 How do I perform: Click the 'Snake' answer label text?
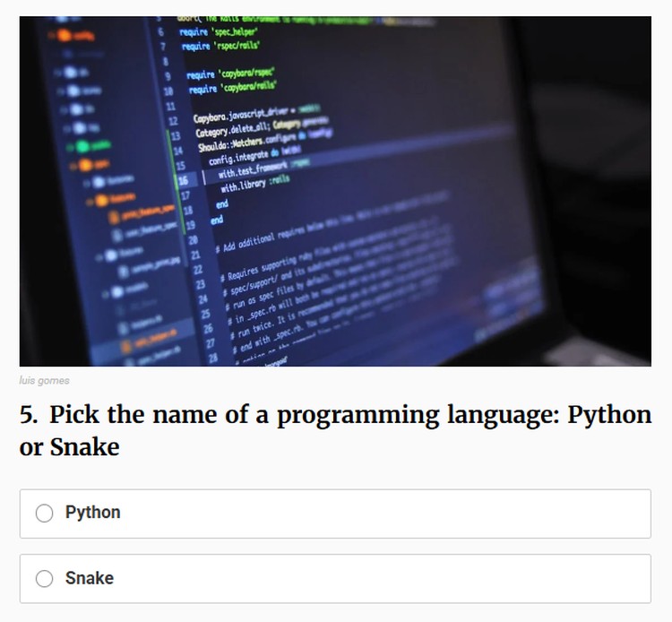tap(89, 578)
